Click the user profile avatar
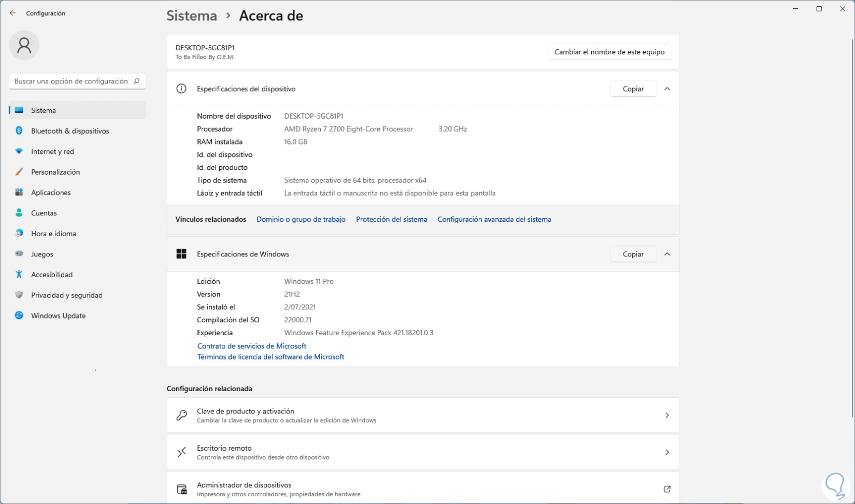The width and height of the screenshot is (855, 504). point(24,45)
